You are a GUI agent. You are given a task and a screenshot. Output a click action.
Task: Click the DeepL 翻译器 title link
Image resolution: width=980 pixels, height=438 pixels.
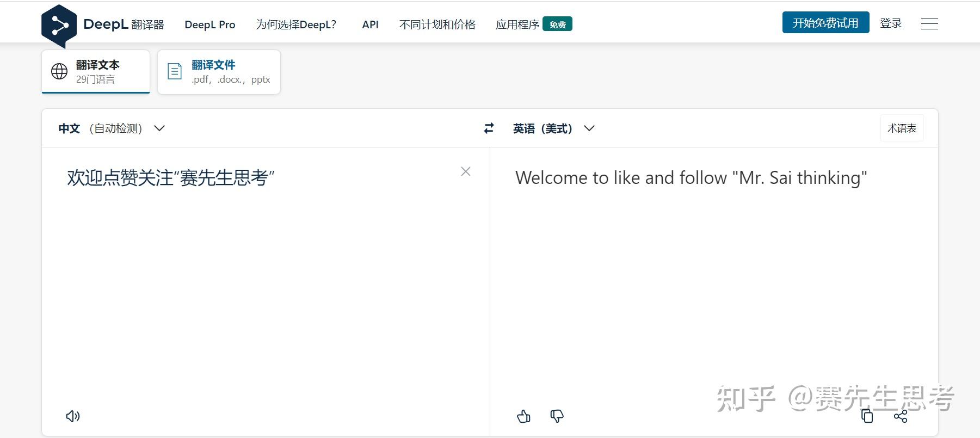[x=124, y=24]
